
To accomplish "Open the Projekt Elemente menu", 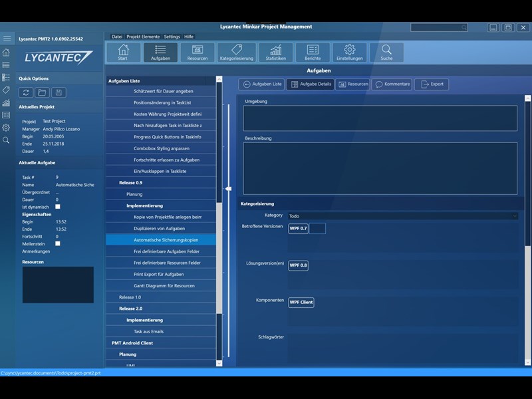I will (143, 37).
